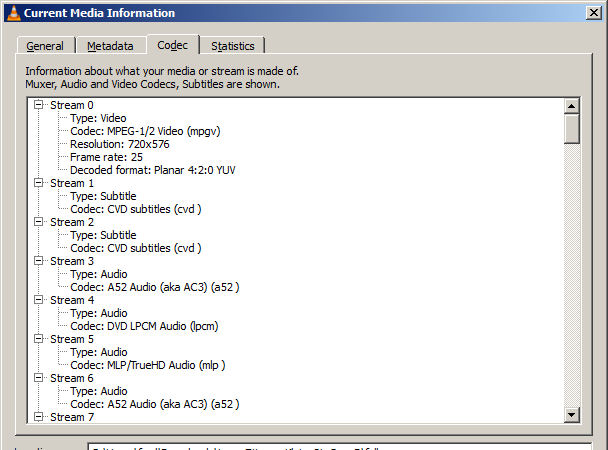Collapse the Stream 1 node

click(38, 183)
